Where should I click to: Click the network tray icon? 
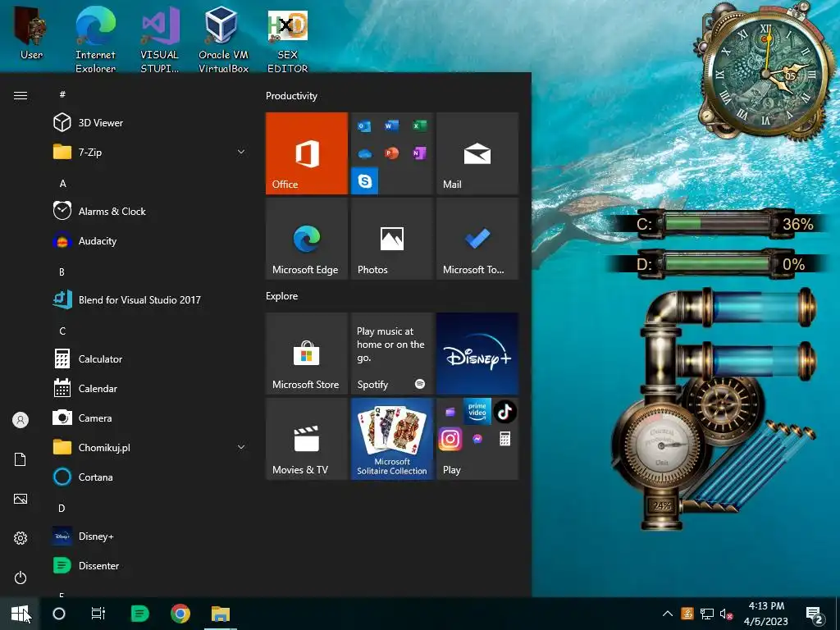[x=707, y=614]
